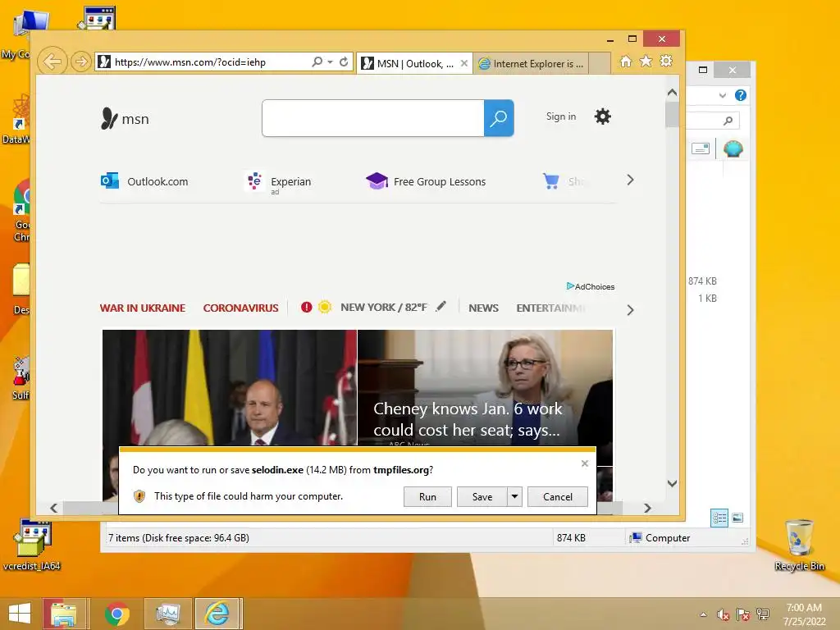Open MSN settings gear
The image size is (840, 630).
(x=603, y=116)
